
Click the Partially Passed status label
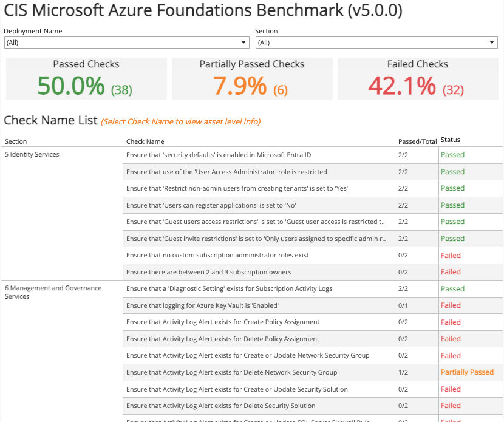click(467, 372)
